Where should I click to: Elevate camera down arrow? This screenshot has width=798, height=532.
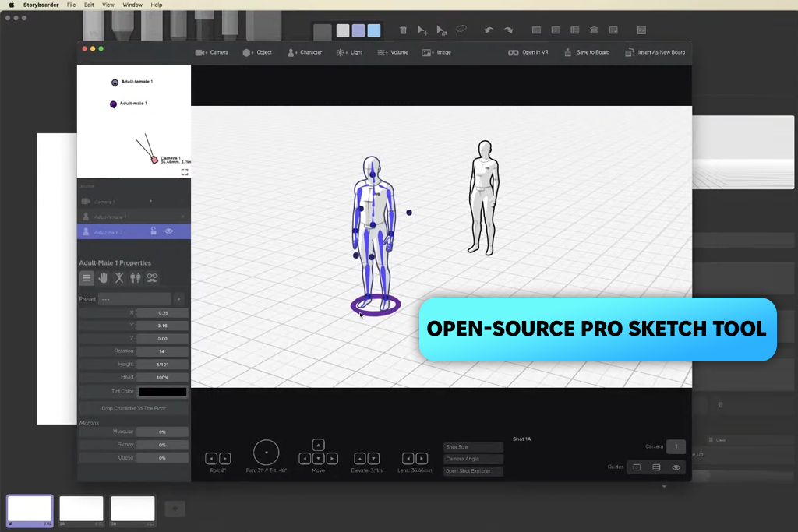pos(373,458)
